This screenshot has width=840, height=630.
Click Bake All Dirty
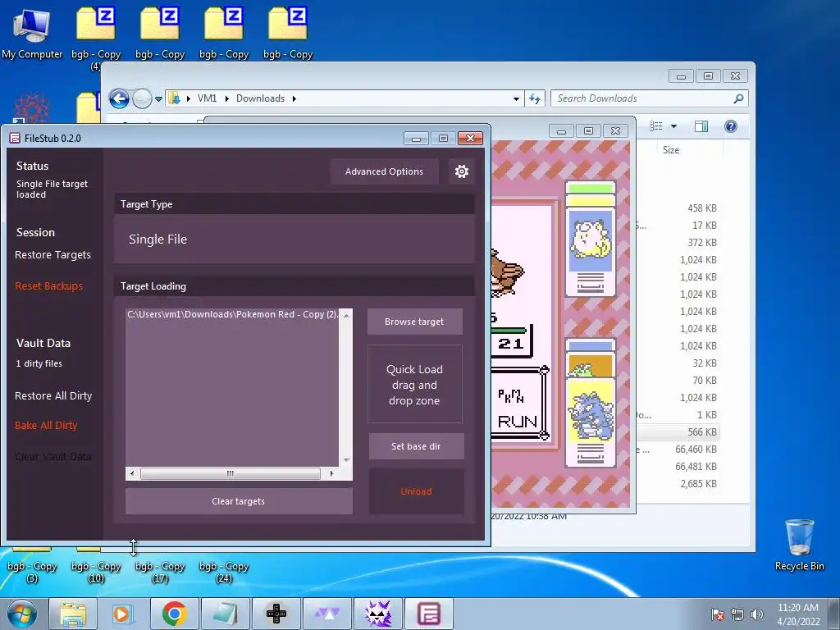click(46, 426)
